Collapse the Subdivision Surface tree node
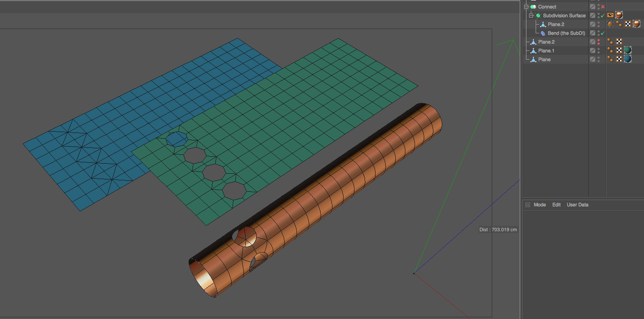 [x=531, y=16]
